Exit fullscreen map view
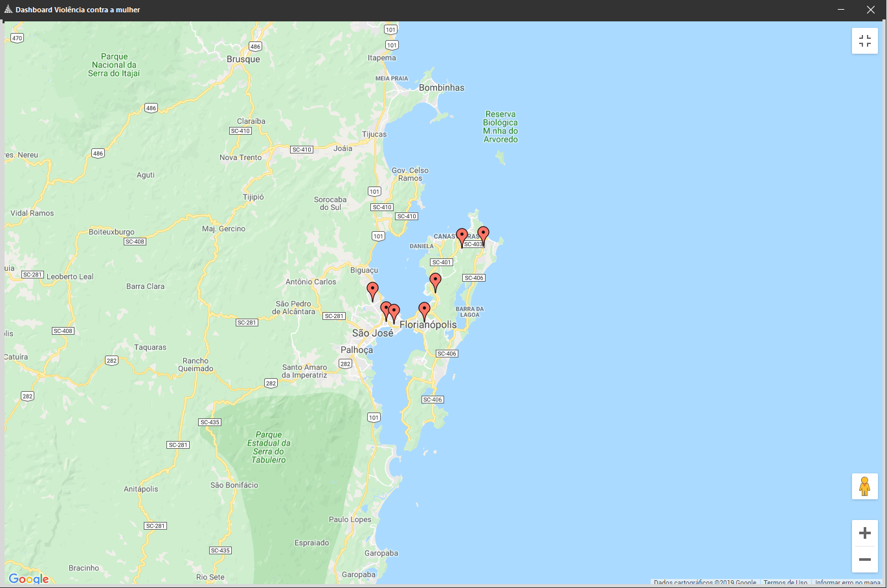The width and height of the screenshot is (887, 588). (x=864, y=41)
